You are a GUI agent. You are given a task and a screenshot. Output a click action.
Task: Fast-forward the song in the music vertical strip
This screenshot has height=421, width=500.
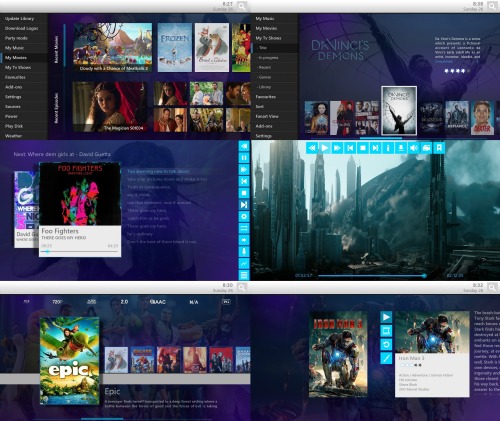pyautogui.click(x=244, y=169)
